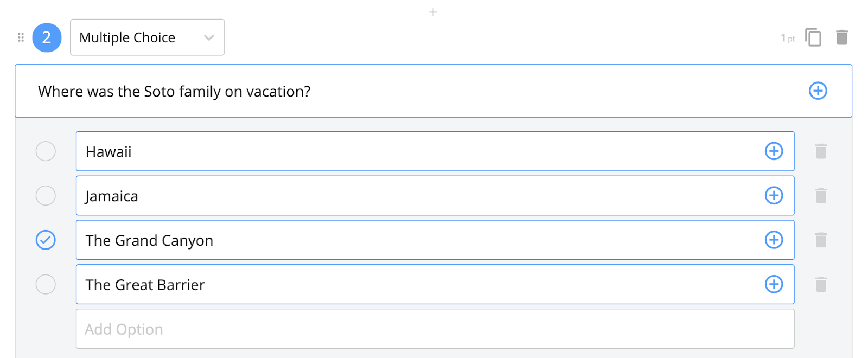Click the plus icon in the question prompt
This screenshot has height=358, width=868.
(x=818, y=91)
